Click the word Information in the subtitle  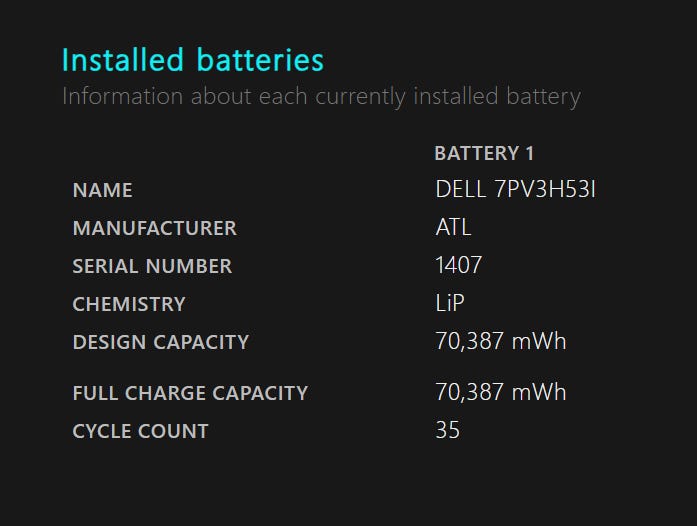click(x=123, y=96)
